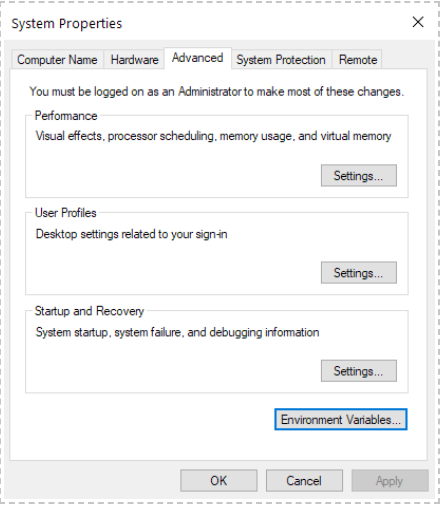The width and height of the screenshot is (443, 508).
Task: Click the Environment Variables button
Action: pos(341,419)
